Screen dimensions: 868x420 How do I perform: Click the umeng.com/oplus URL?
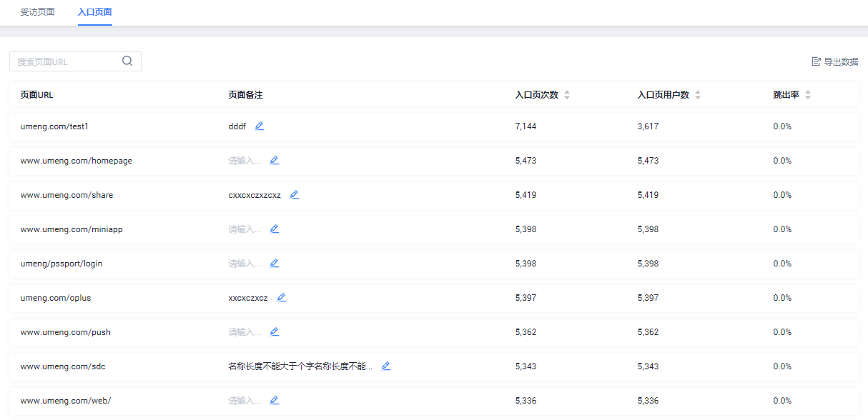tap(56, 298)
